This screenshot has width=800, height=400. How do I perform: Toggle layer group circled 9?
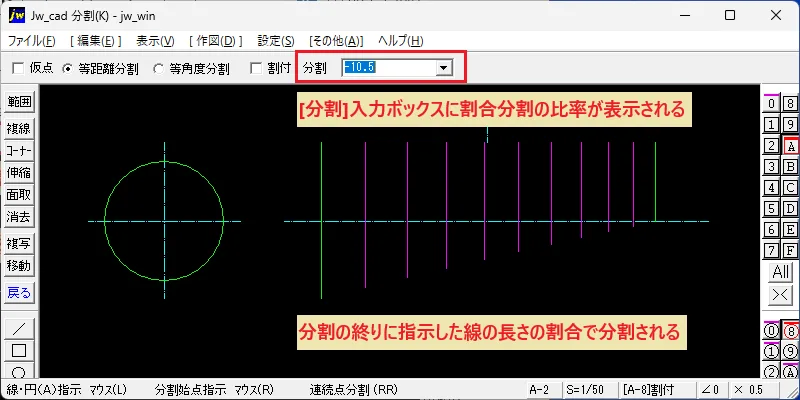click(x=790, y=352)
